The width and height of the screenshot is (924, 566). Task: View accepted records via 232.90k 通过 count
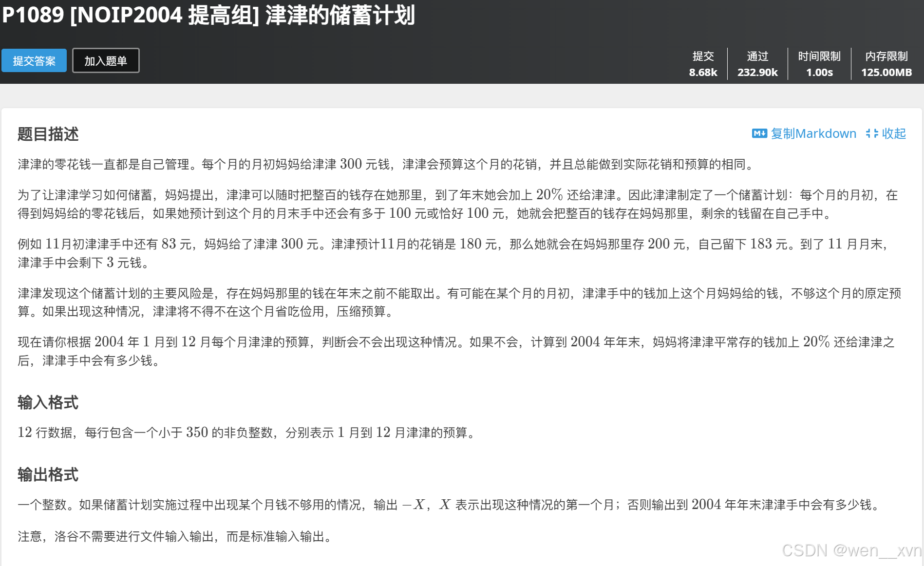757,72
